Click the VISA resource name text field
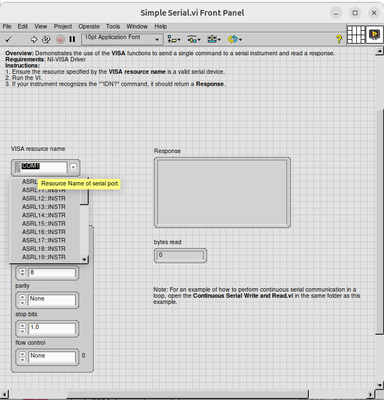384x400 pixels. [x=44, y=167]
